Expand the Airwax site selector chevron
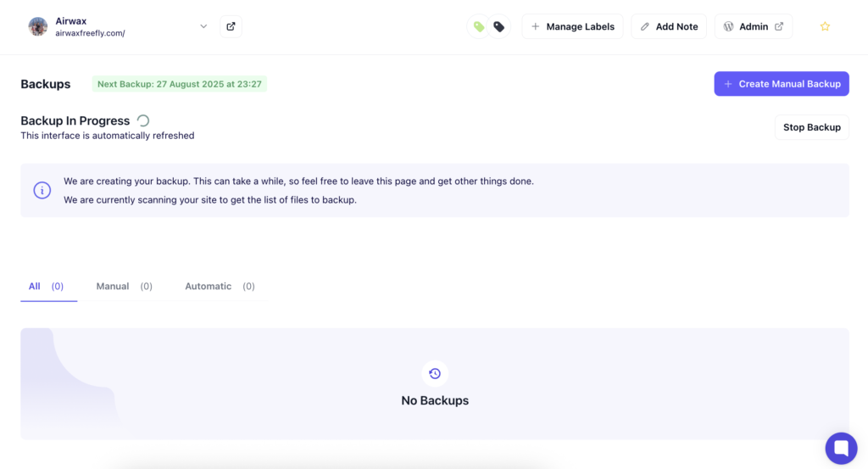 point(203,26)
